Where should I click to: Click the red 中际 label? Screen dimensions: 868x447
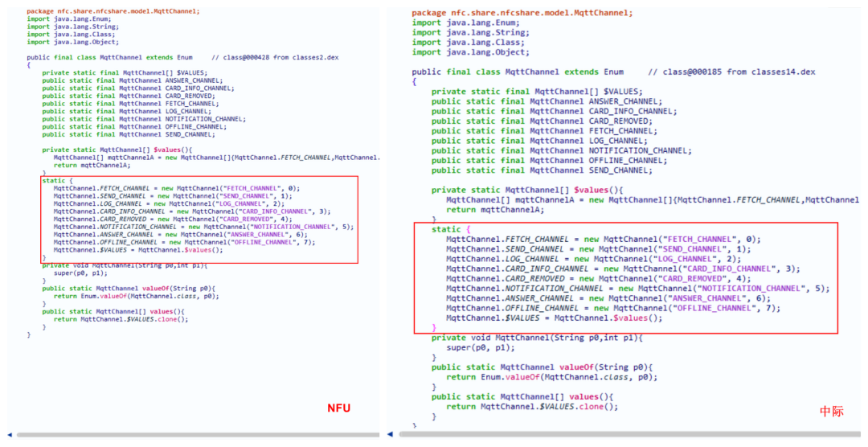(x=831, y=411)
